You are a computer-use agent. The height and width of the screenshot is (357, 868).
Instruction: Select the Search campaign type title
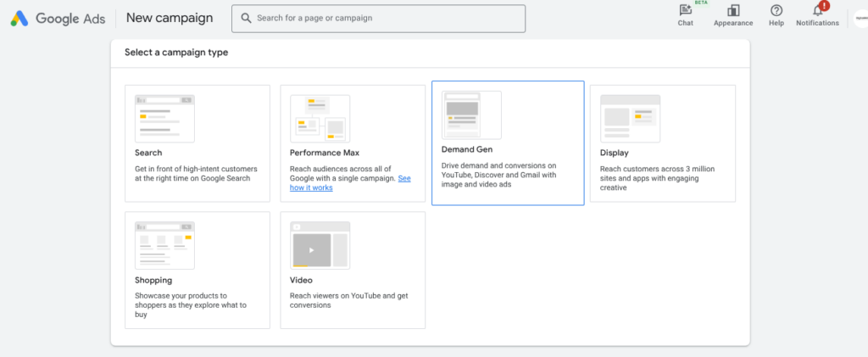pyautogui.click(x=148, y=153)
